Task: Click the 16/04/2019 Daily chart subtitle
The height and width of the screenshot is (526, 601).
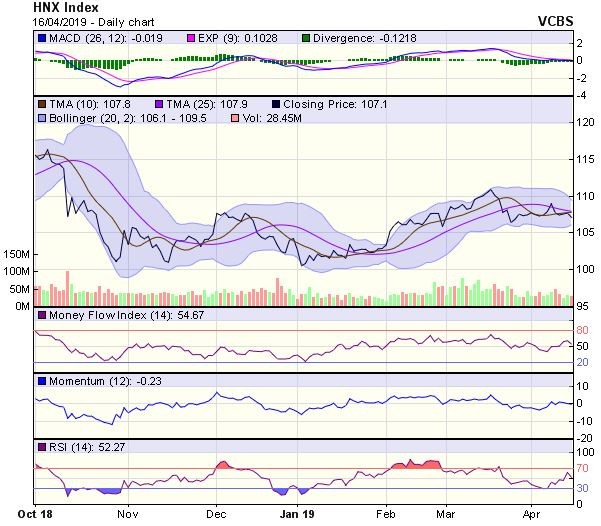Action: (x=94, y=22)
